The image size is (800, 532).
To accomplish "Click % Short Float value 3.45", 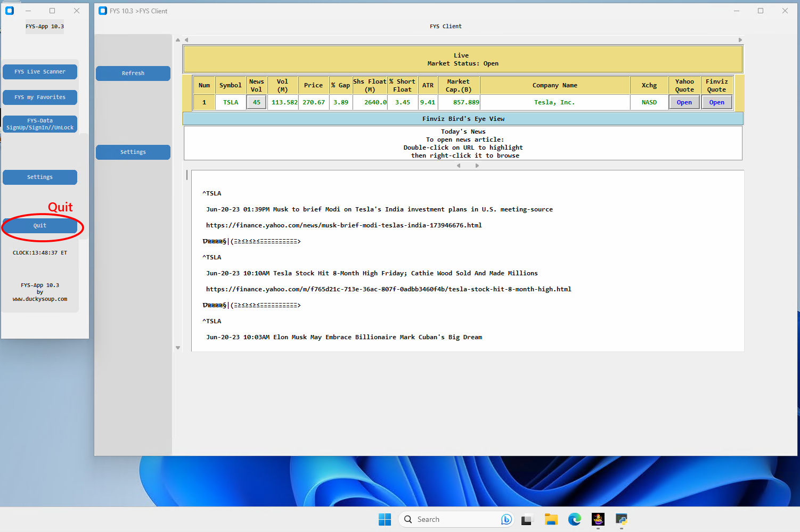I will (x=403, y=102).
